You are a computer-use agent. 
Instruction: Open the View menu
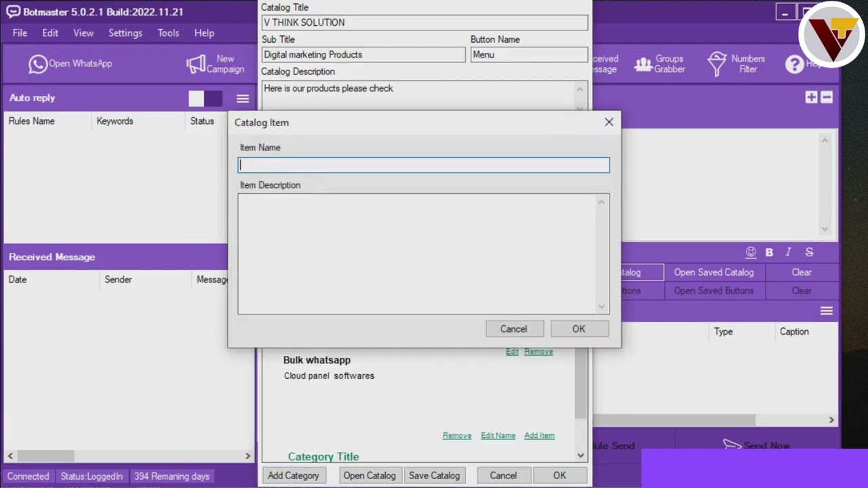83,33
